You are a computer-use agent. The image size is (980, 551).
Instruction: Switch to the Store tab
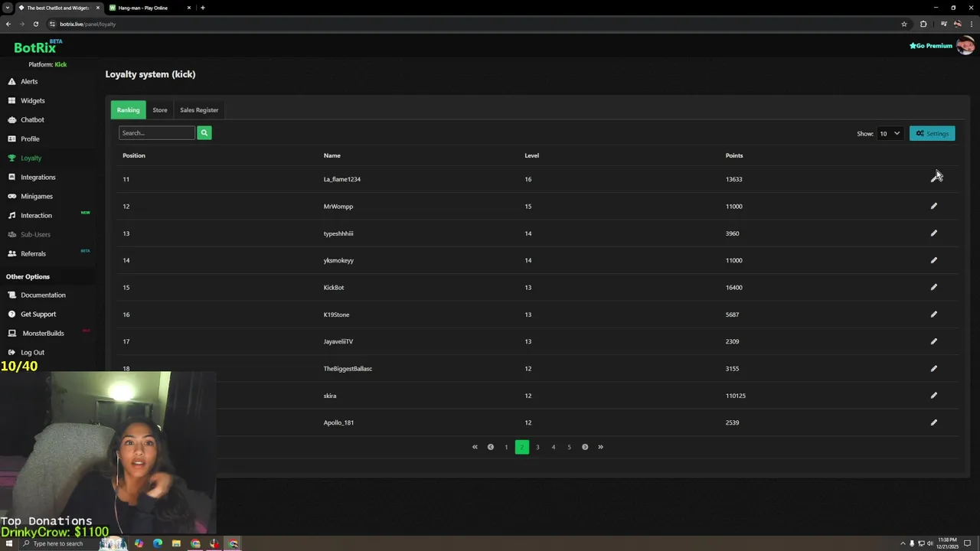(159, 110)
